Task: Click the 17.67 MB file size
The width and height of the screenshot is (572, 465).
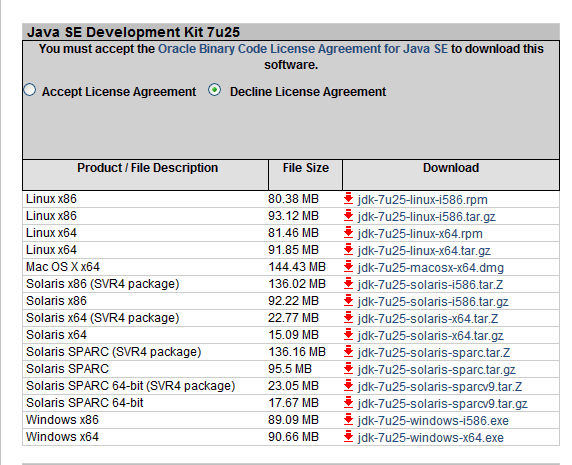Action: (293, 403)
